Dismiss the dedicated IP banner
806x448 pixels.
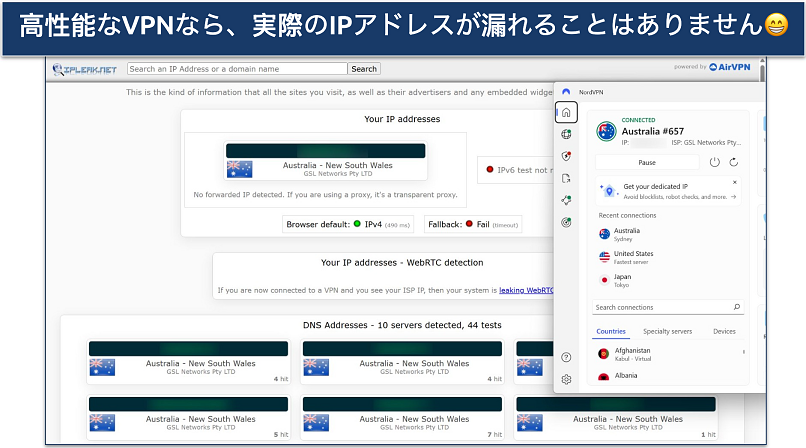735,182
